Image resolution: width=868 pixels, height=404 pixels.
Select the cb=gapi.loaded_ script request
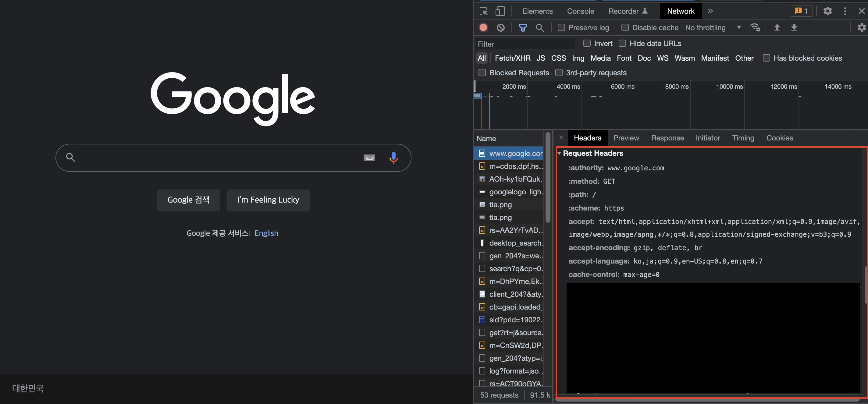pos(509,307)
